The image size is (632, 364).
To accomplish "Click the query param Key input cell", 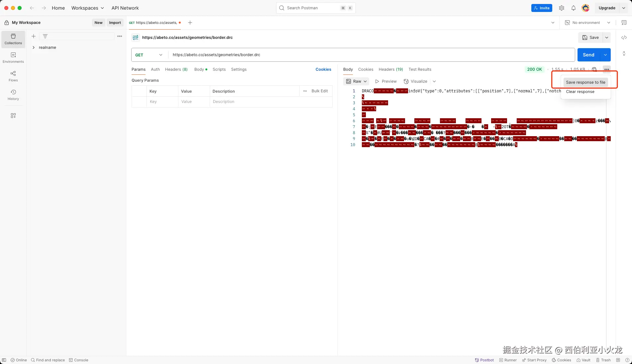I will [162, 102].
